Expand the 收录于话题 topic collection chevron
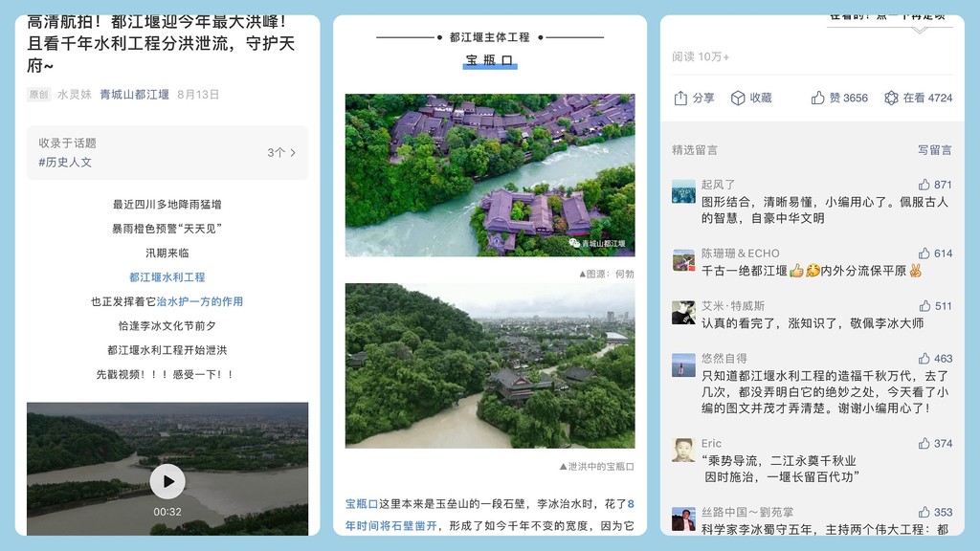980x551 pixels. coord(292,152)
